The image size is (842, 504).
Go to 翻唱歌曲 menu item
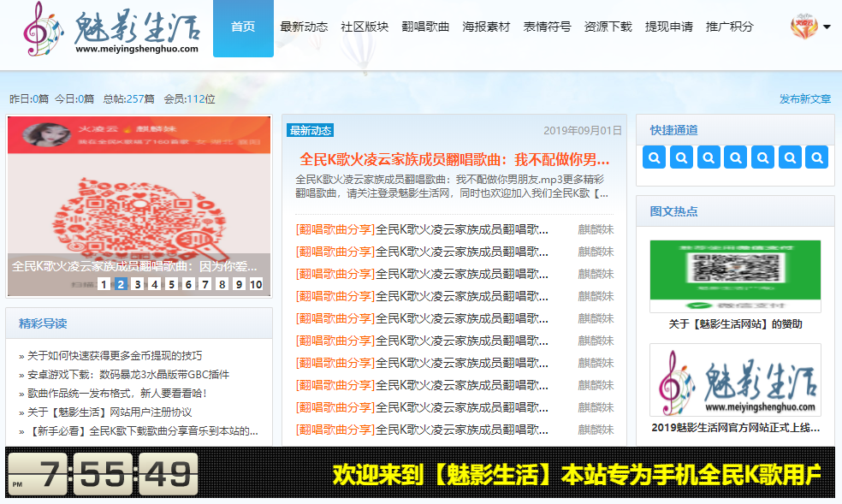pos(425,27)
